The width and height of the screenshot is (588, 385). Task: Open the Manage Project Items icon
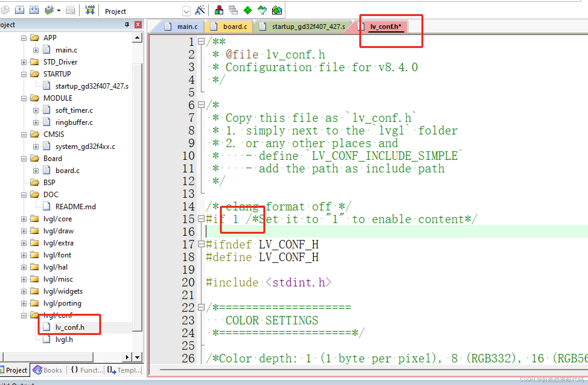point(219,10)
